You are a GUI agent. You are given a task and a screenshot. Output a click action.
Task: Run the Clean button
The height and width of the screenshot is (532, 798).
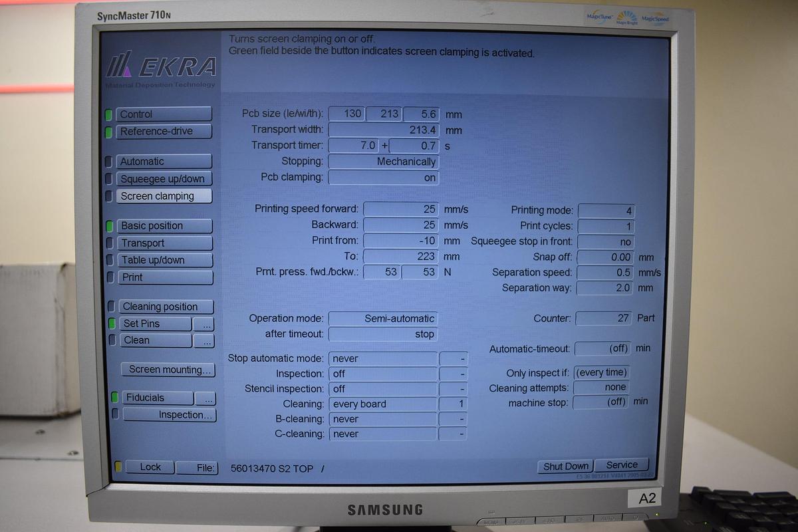(156, 340)
